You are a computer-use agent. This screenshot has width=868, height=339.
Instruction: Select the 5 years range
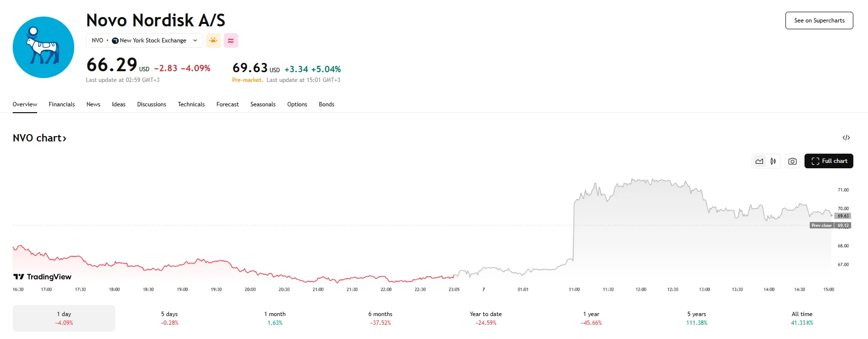697,318
